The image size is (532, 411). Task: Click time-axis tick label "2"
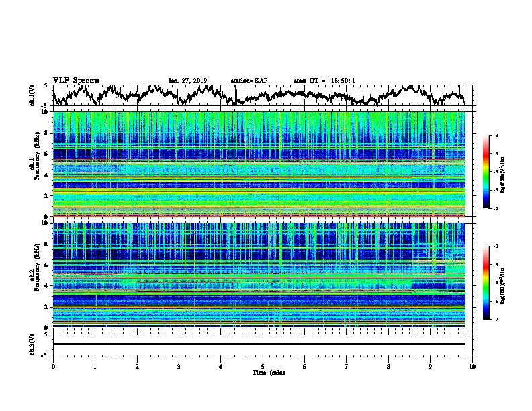click(137, 367)
